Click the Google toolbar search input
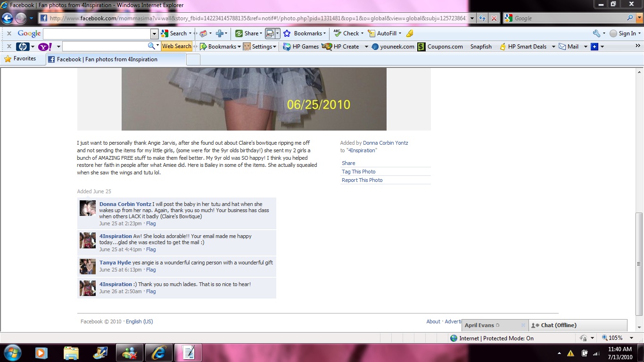Image resolution: width=644 pixels, height=362 pixels. pos(97,33)
